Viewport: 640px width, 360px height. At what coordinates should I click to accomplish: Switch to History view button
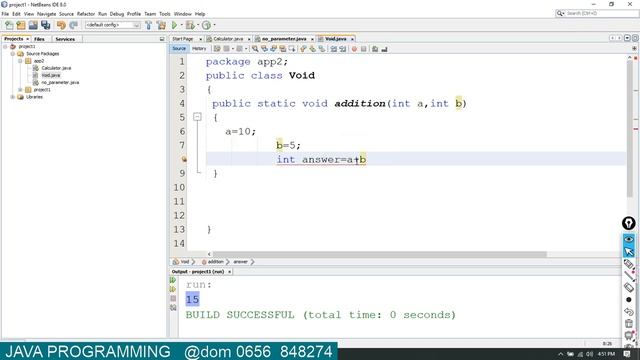click(x=199, y=49)
